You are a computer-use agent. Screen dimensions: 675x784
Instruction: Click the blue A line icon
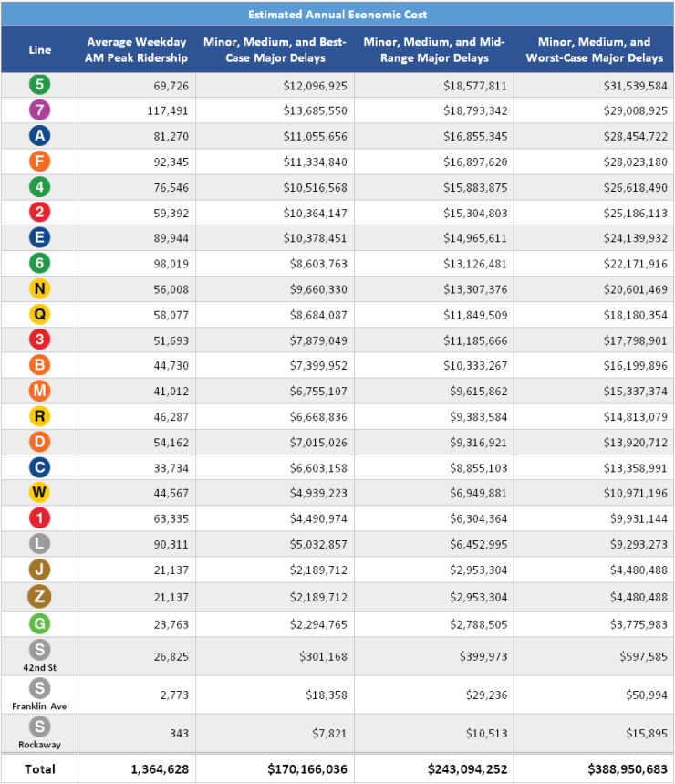pos(40,136)
